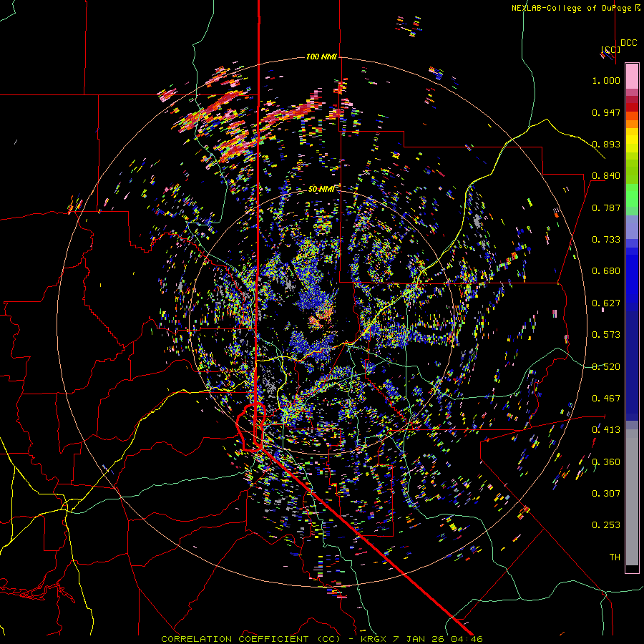Click the 1.000 value on the legend
Image resolution: width=644 pixels, height=644 pixels.
click(x=606, y=80)
